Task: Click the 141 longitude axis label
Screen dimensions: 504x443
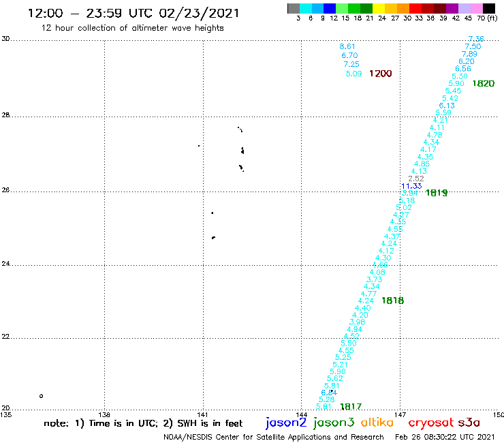Action: pyautogui.click(x=202, y=415)
